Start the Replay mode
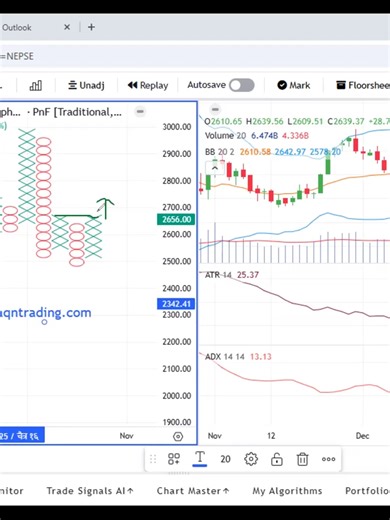The height and width of the screenshot is (520, 390). tap(148, 85)
